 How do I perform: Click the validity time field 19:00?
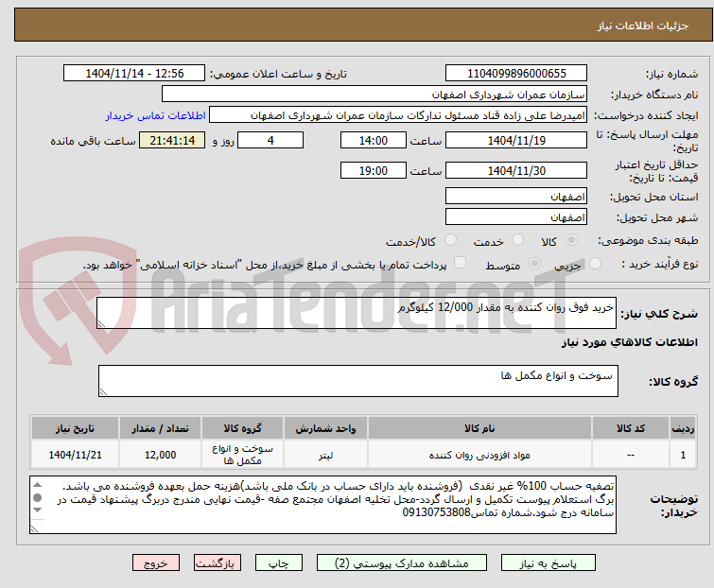point(374,170)
